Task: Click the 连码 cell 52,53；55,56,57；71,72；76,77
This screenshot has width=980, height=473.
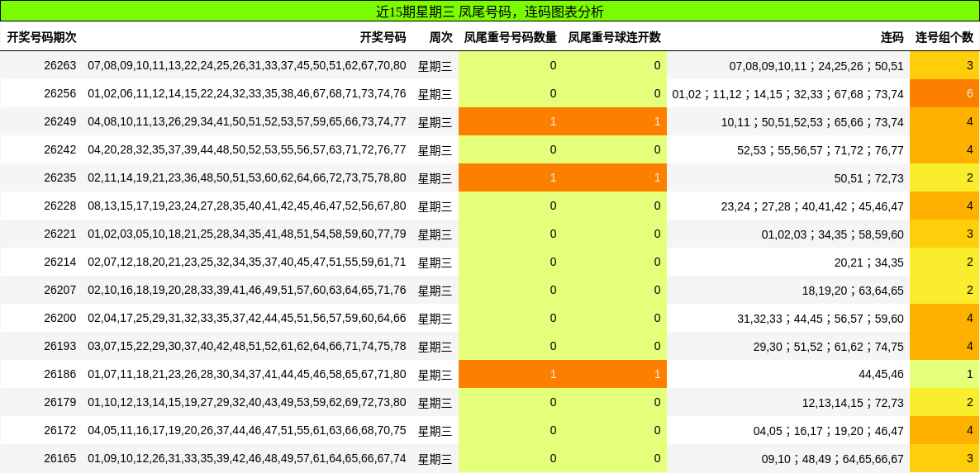Action: [x=821, y=150]
